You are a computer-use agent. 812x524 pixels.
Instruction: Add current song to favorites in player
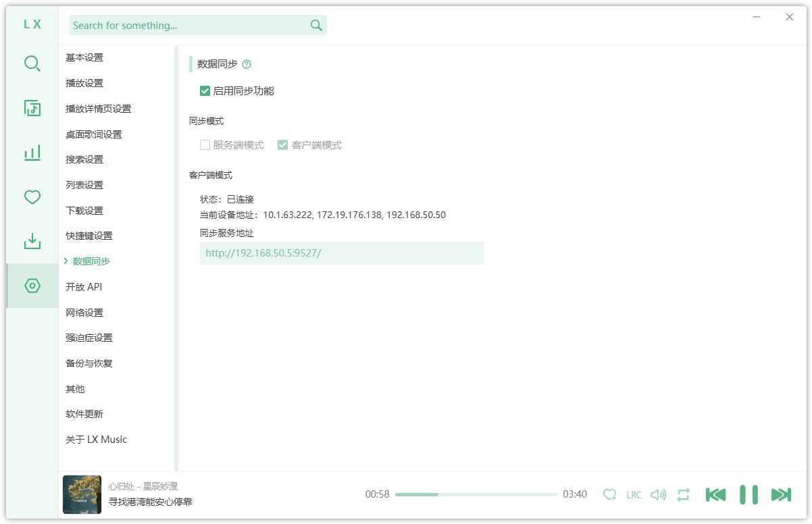click(x=609, y=494)
